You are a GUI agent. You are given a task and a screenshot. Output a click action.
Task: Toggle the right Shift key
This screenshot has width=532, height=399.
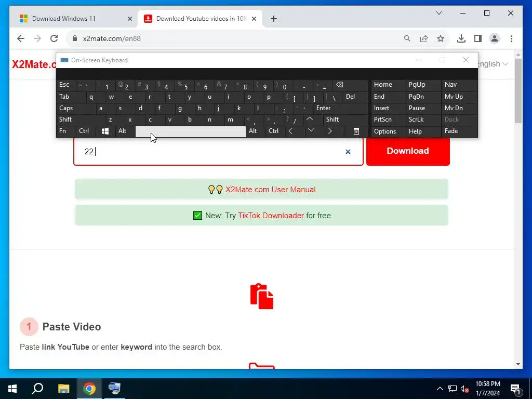coord(345,119)
